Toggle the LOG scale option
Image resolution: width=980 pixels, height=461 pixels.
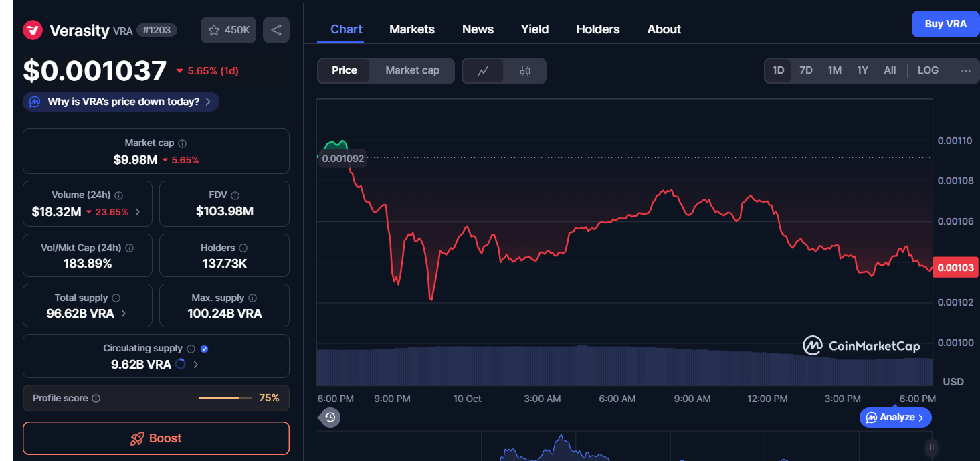(x=928, y=70)
